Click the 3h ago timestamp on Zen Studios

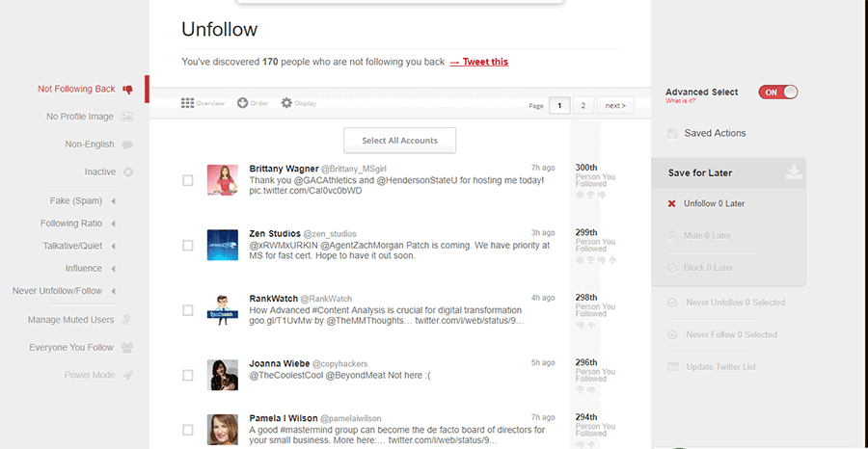[542, 233]
